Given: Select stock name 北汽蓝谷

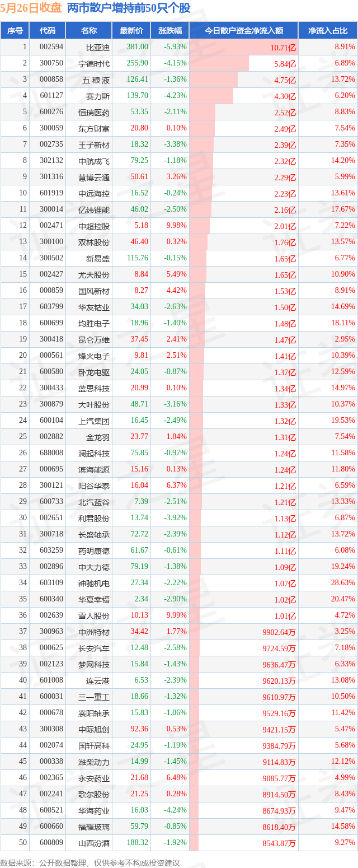Looking at the screenshot, I should pos(94,502).
